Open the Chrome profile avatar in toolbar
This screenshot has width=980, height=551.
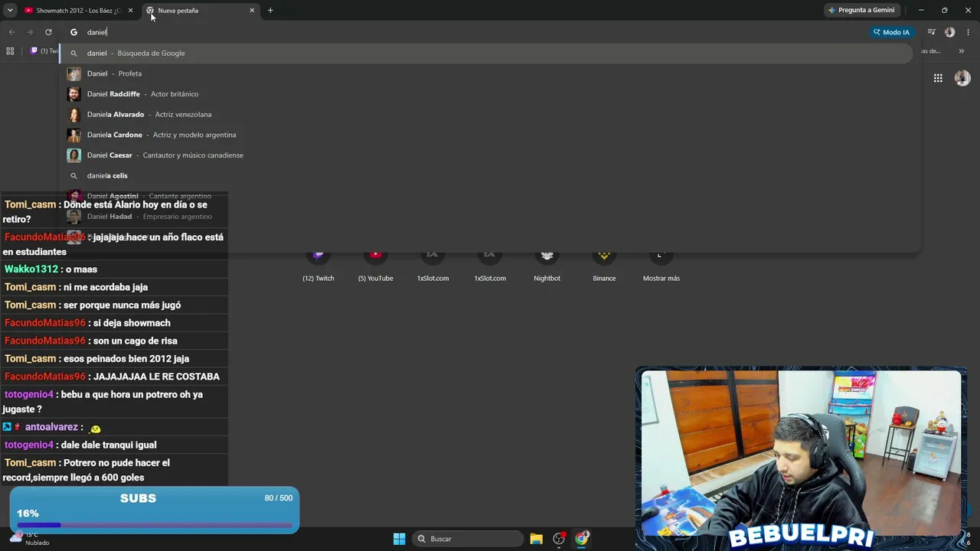[950, 32]
